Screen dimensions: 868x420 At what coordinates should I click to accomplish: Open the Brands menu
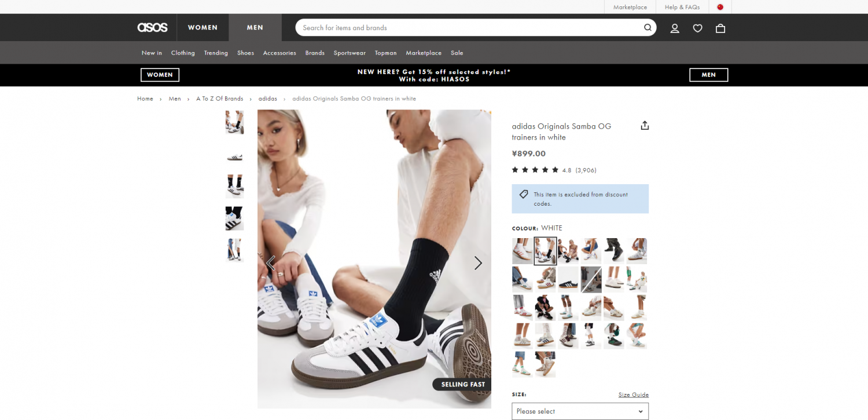coord(315,53)
